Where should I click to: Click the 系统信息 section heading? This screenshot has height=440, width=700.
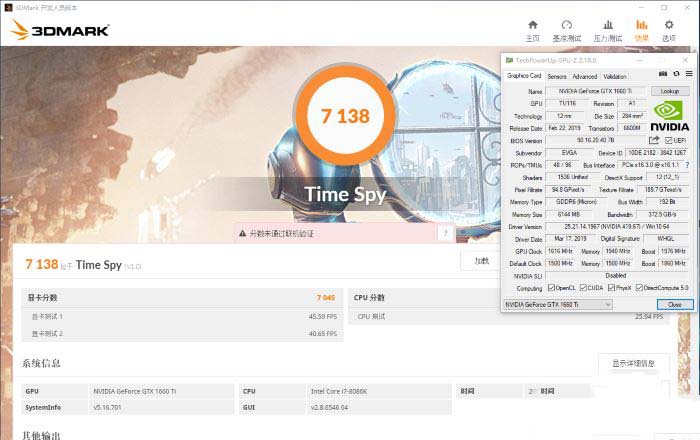point(41,363)
